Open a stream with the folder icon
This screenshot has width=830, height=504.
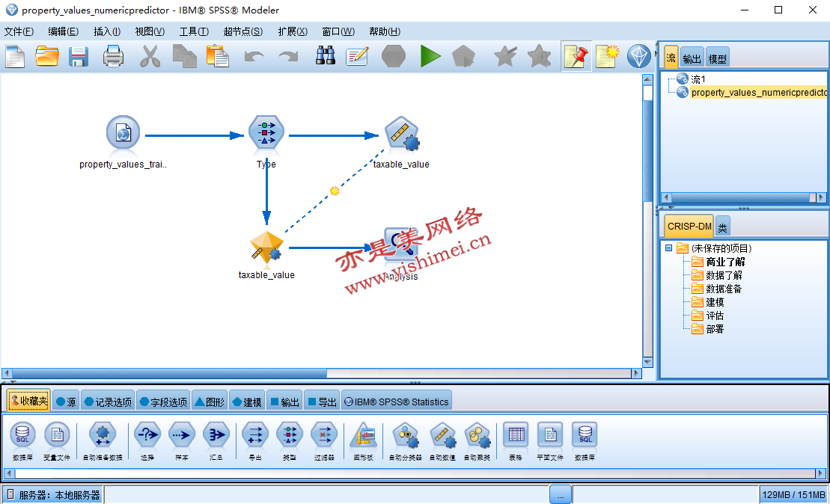(47, 56)
